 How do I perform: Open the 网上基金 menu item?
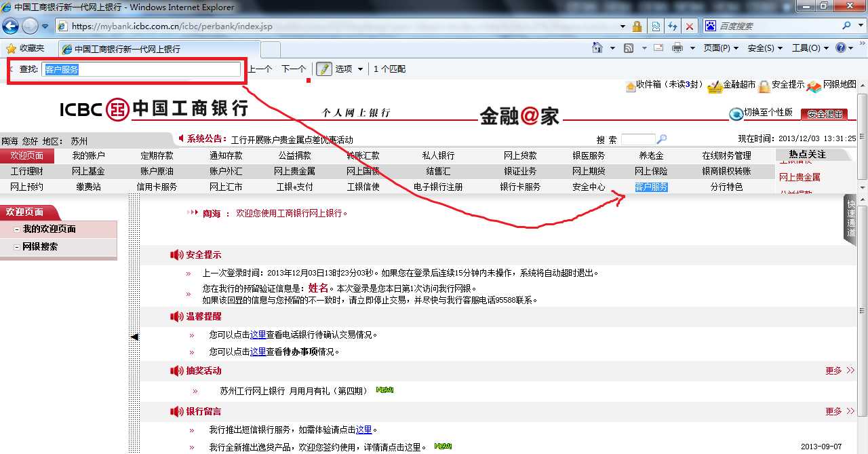pyautogui.click(x=89, y=172)
